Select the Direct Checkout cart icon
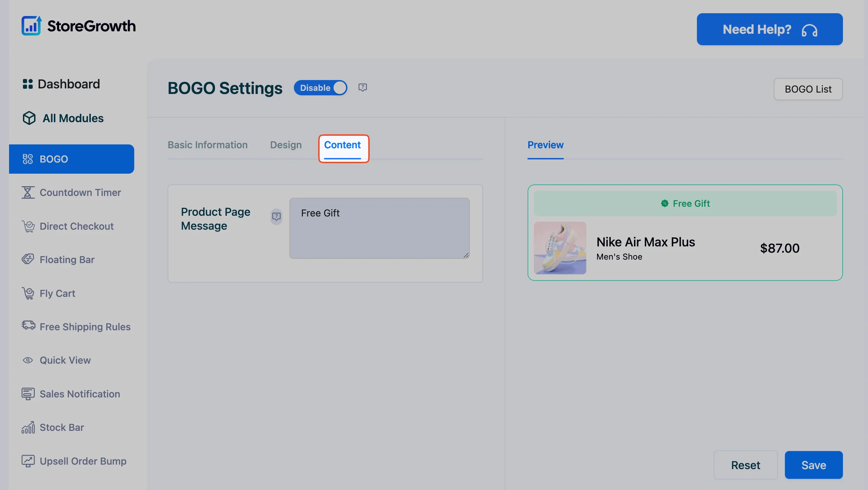Viewport: 868px width, 490px height. [x=28, y=226]
